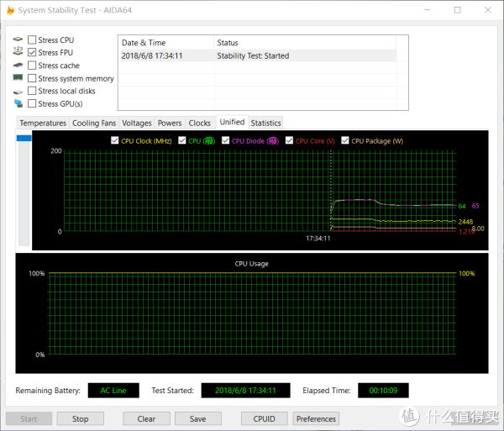504x431 pixels.
Task: Enable the Stress CPU checkbox
Action: tap(32, 39)
